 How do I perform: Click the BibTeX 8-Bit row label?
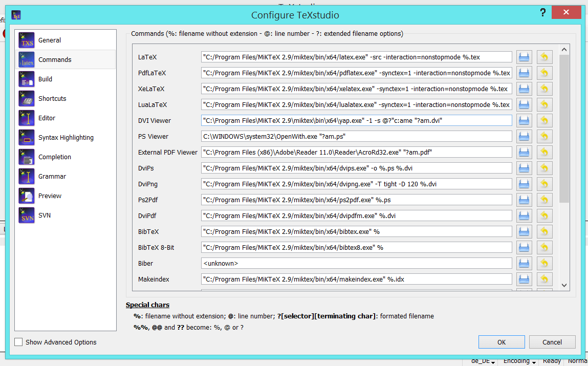pyautogui.click(x=156, y=248)
